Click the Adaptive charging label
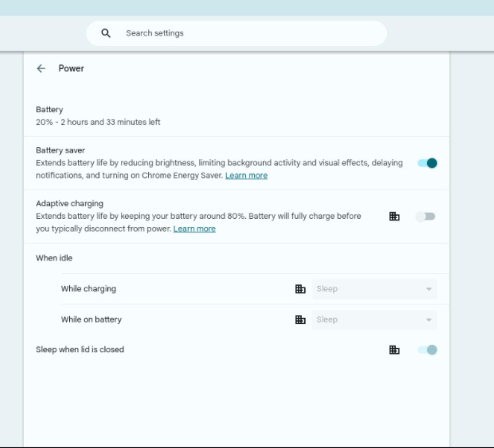The height and width of the screenshot is (448, 494). [x=70, y=204]
